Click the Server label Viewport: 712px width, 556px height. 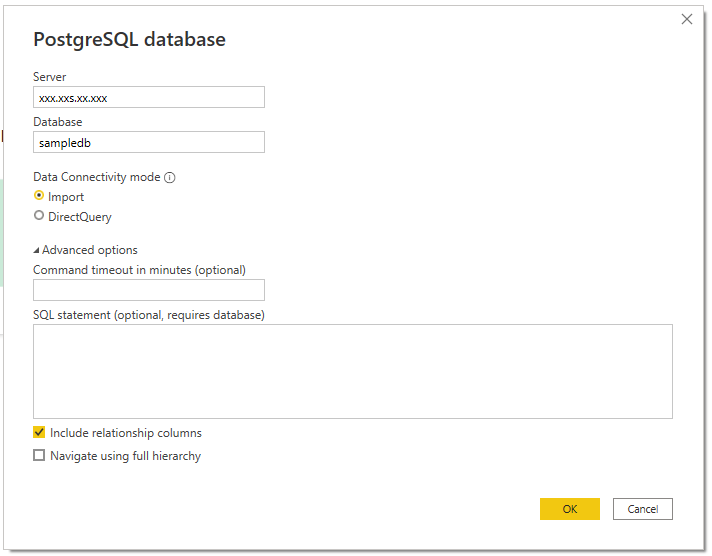49,77
